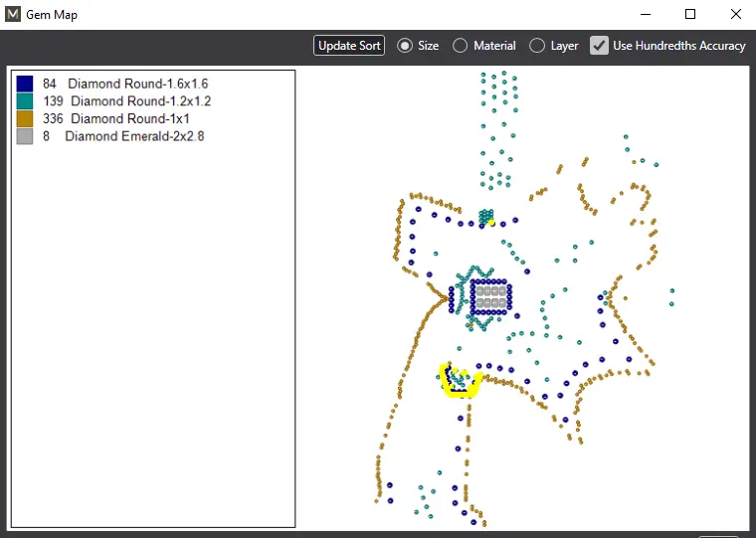Select the Size radio button
The image size is (756, 538).
pyautogui.click(x=405, y=46)
